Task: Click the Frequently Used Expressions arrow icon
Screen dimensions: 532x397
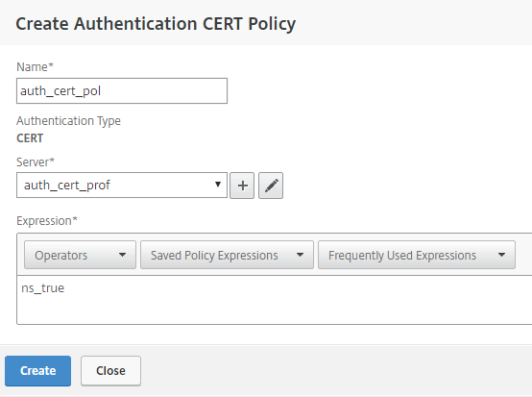Action: (x=501, y=255)
